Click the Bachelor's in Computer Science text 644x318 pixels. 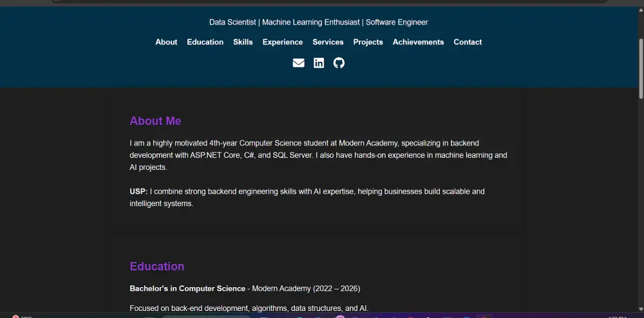[x=187, y=288]
